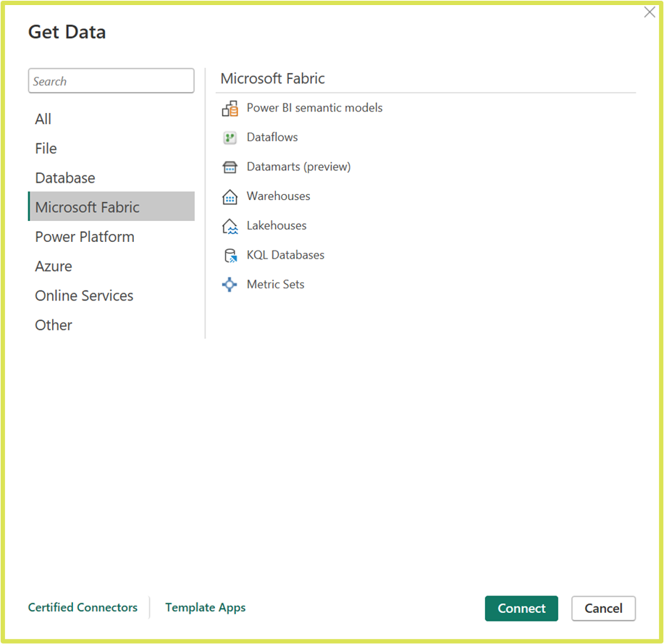Image resolution: width=664 pixels, height=644 pixels.
Task: Open the Template Apps link
Action: click(206, 608)
